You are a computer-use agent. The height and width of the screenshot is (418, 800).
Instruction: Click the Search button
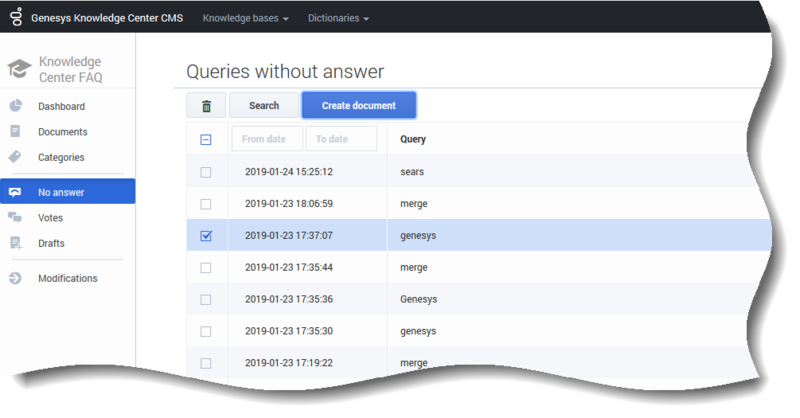(264, 106)
